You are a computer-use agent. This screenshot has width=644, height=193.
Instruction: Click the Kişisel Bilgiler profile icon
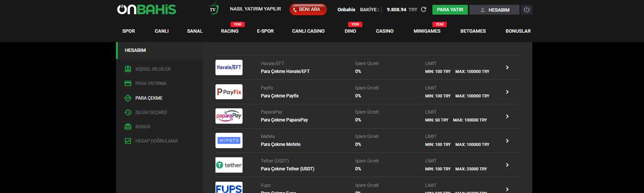click(x=128, y=69)
